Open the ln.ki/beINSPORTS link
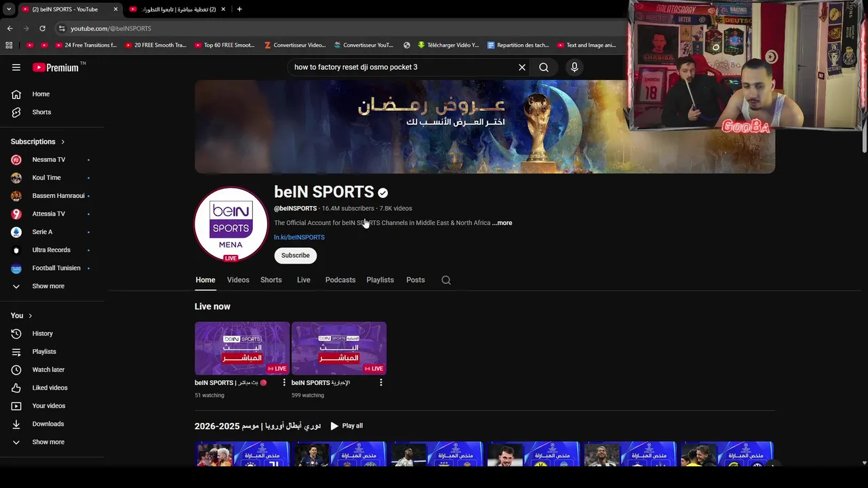The width and height of the screenshot is (868, 488). [299, 237]
